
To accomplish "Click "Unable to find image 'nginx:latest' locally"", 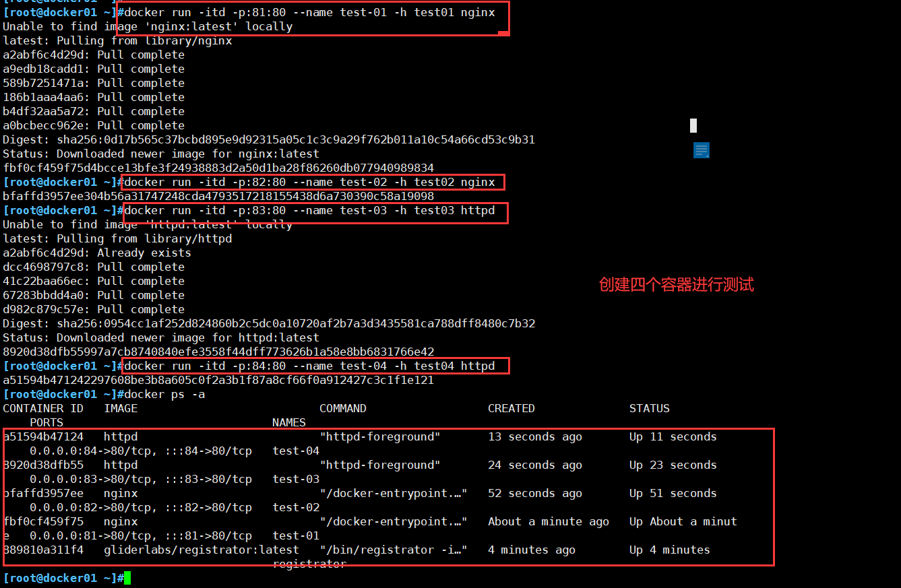I will click(148, 26).
